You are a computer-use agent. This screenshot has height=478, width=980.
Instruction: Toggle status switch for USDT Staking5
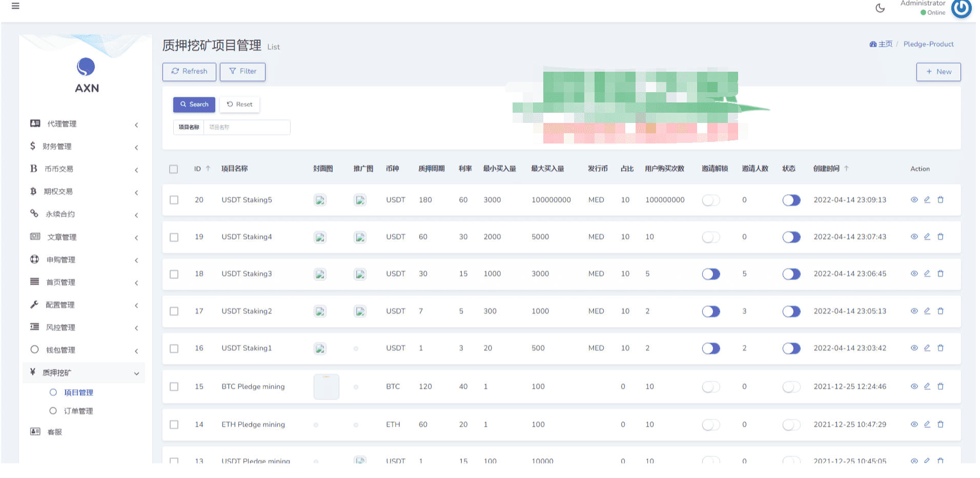pyautogui.click(x=791, y=200)
